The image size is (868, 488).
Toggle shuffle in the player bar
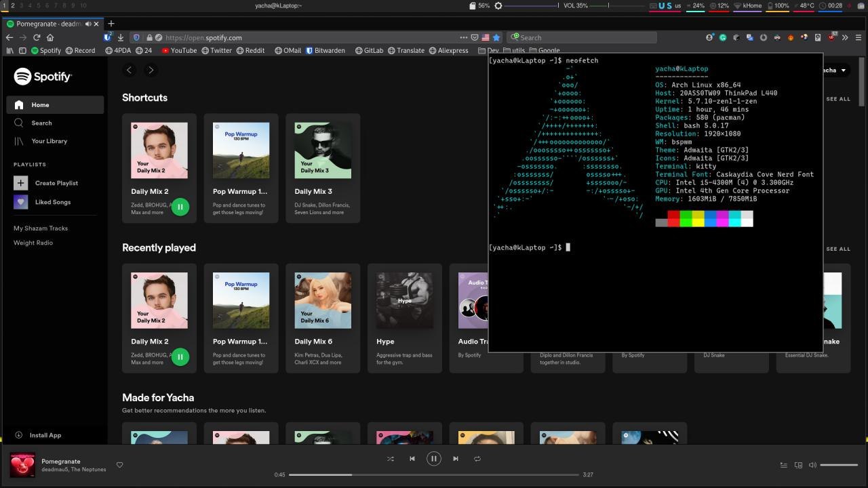(x=390, y=459)
